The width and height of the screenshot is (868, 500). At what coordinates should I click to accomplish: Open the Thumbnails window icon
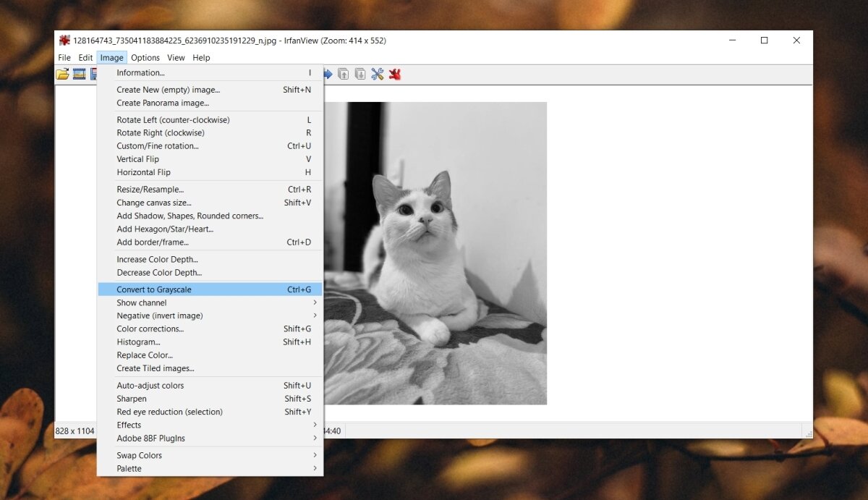[x=95, y=73]
